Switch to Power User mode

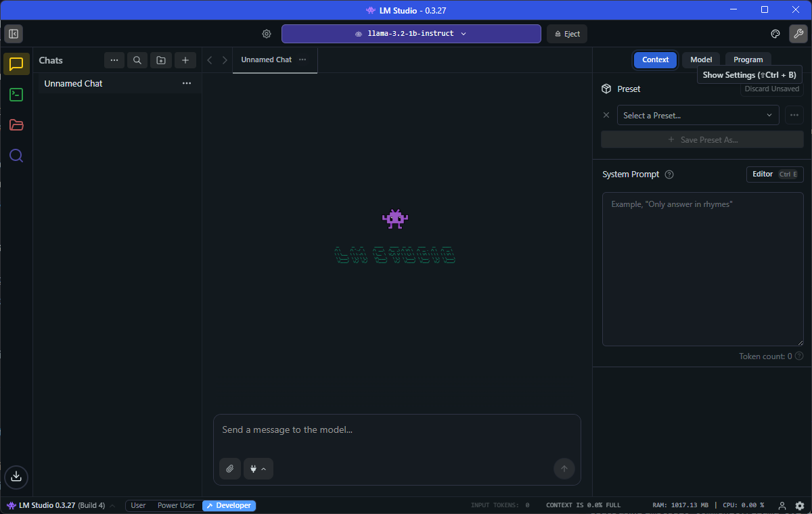click(176, 506)
